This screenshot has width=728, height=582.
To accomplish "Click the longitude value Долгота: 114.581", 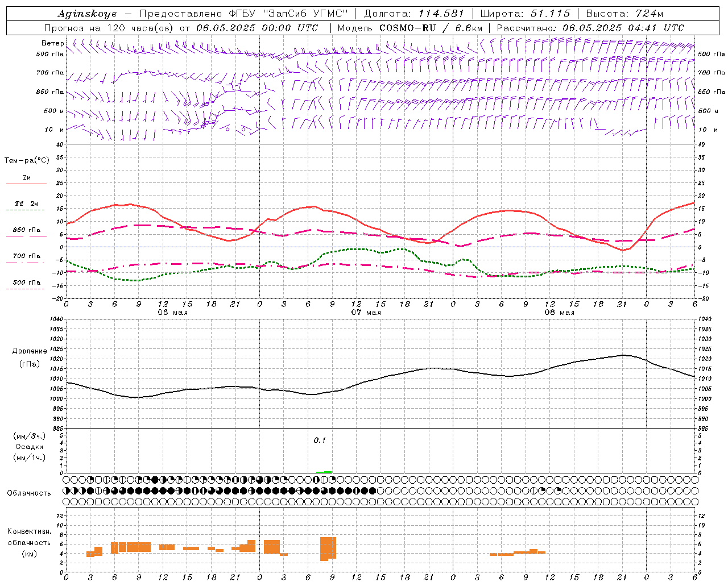I will pyautogui.click(x=414, y=14).
